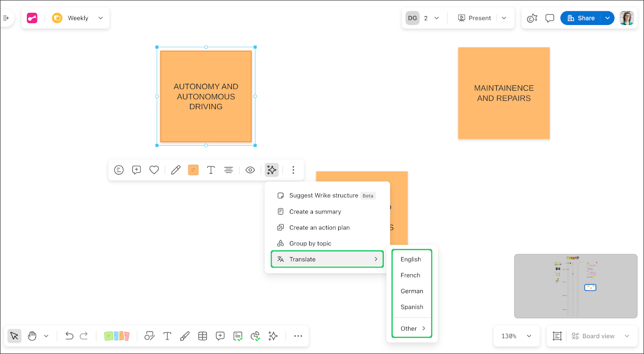Toggle the frames list icon beside Board view
Viewport: 644px width, 354px height.
[x=557, y=336]
